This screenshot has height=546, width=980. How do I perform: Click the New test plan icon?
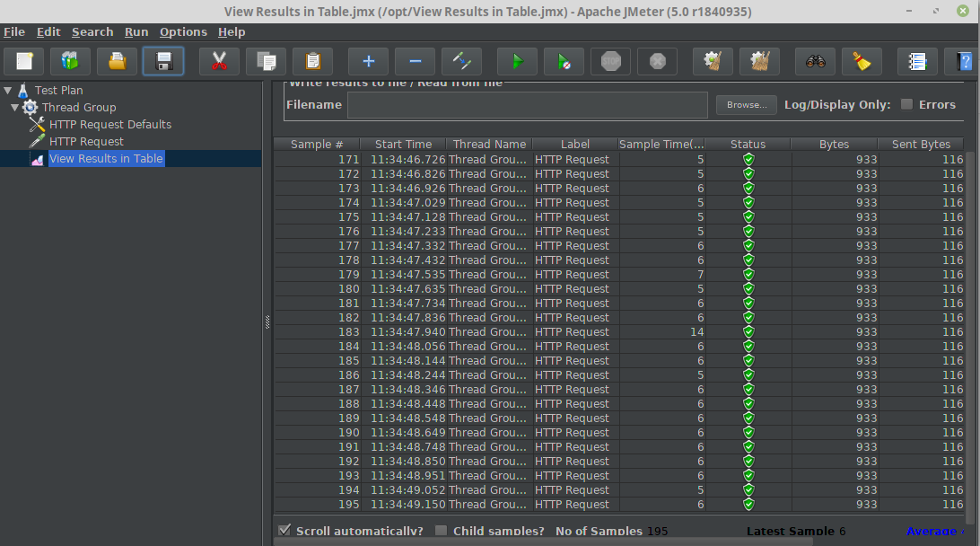pyautogui.click(x=23, y=61)
